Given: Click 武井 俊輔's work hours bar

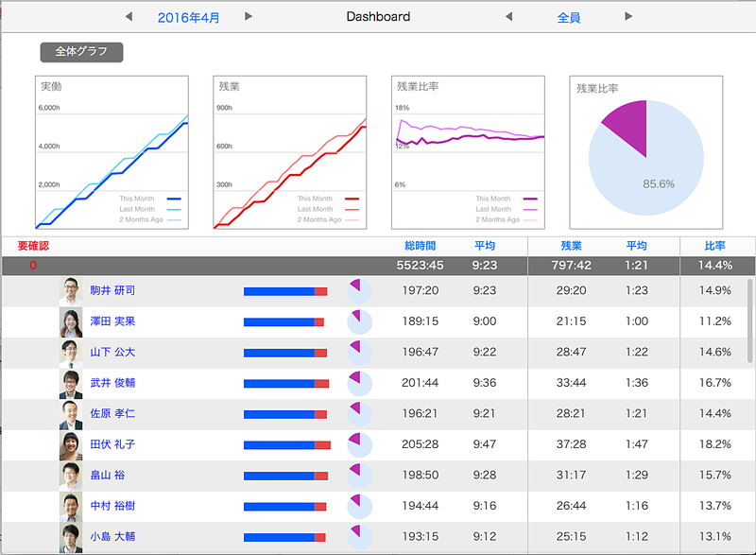Looking at the screenshot, I should 286,383.
